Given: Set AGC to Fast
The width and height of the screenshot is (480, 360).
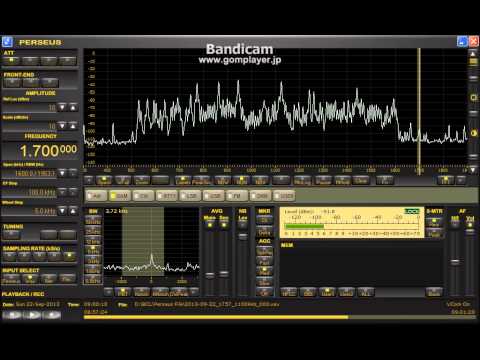Looking at the screenshot, I should [x=264, y=261].
